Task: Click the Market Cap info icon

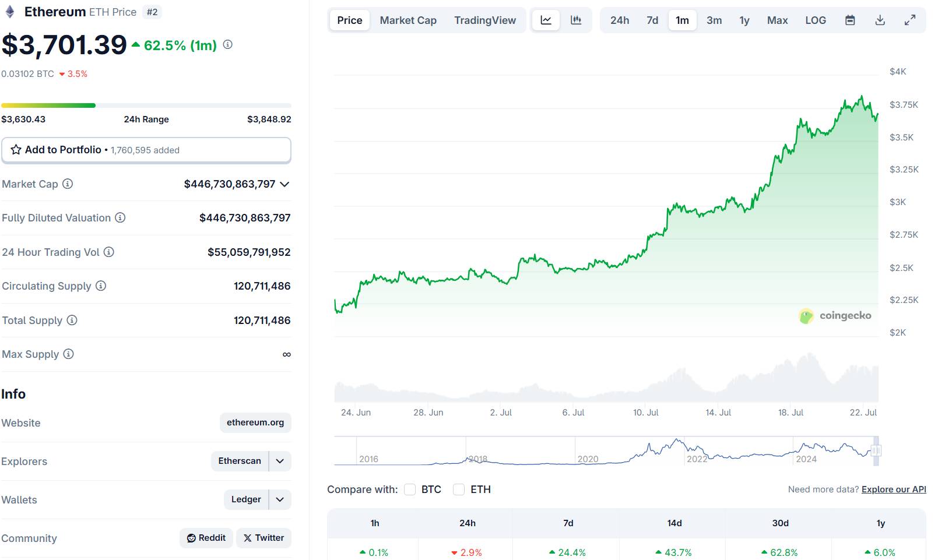Action: click(x=68, y=184)
